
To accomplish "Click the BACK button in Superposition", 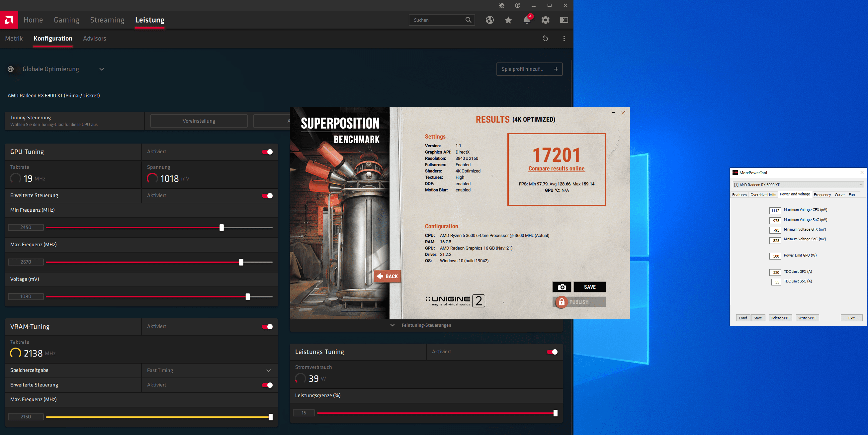I will pyautogui.click(x=387, y=276).
